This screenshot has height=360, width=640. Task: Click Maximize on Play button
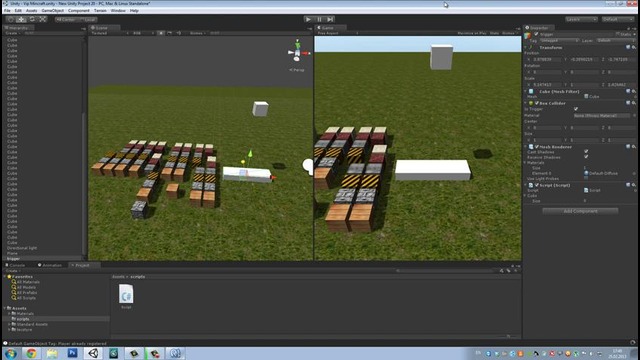pos(471,33)
